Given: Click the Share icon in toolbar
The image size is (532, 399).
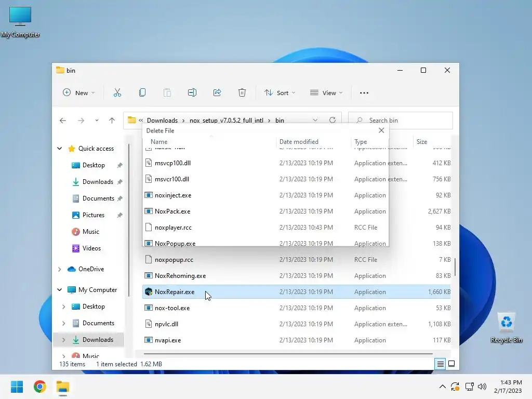Looking at the screenshot, I should click(217, 92).
